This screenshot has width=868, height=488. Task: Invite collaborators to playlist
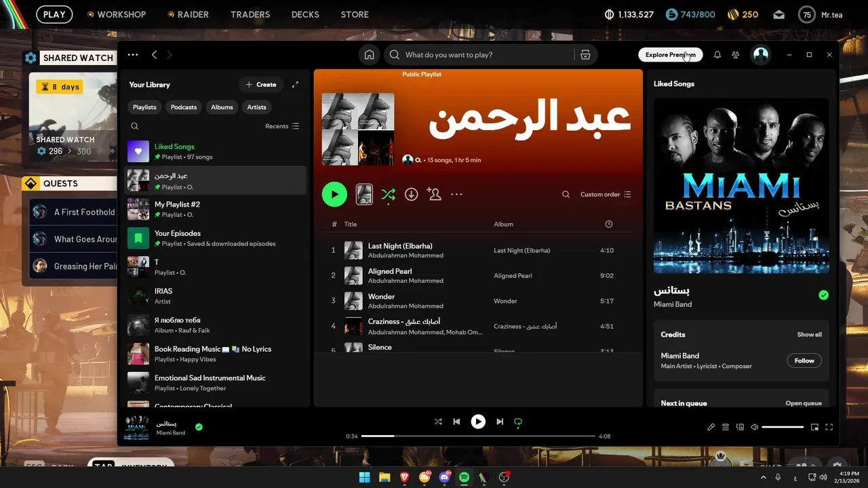click(x=434, y=195)
